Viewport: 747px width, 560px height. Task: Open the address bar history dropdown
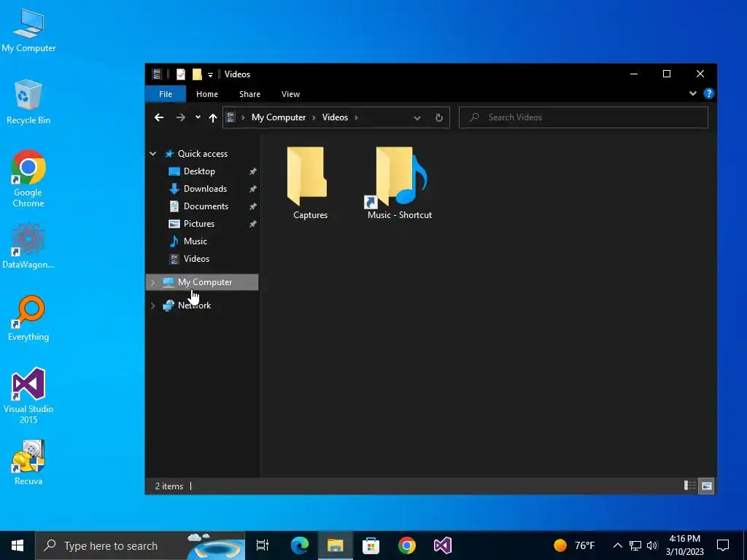[x=417, y=117]
